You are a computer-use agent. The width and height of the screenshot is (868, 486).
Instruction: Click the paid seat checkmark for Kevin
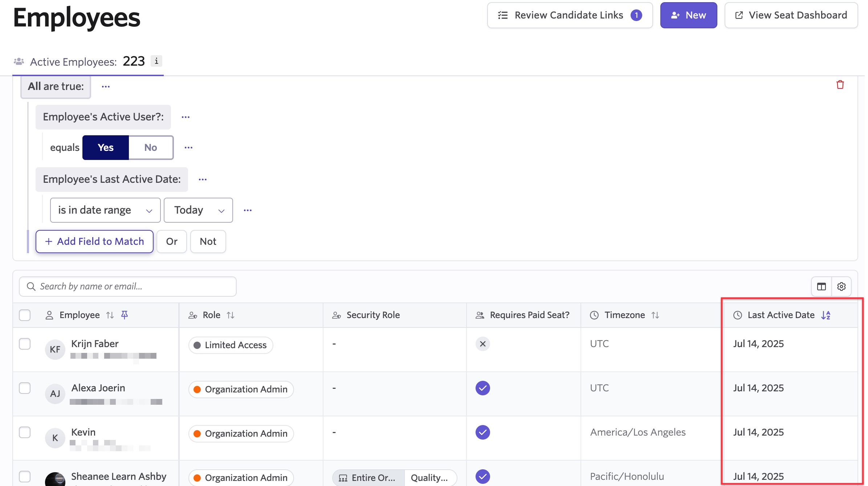tap(483, 432)
